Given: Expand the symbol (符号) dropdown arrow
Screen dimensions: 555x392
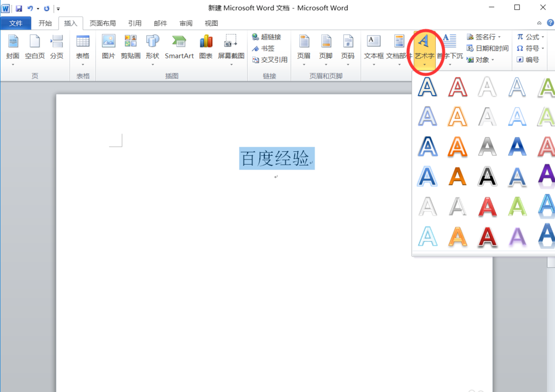Looking at the screenshot, I should tap(543, 48).
